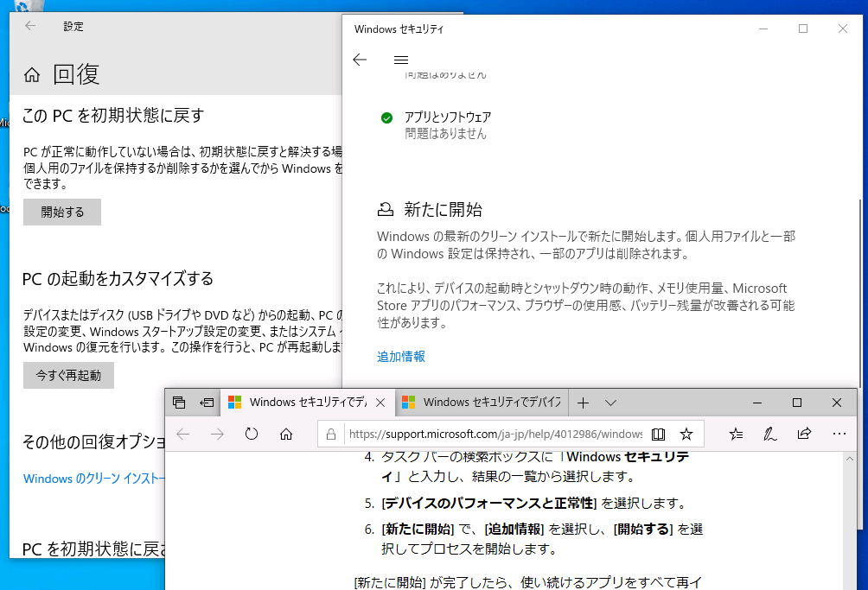Click PC の起動をカスタマイズする heading
868x590 pixels.
[118, 279]
